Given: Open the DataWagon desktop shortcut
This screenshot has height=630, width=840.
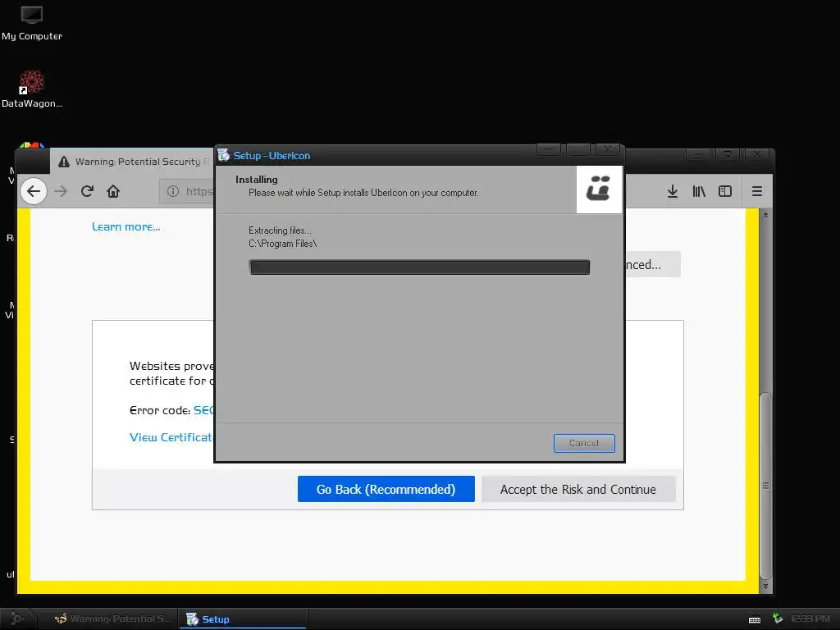Looking at the screenshot, I should point(32,89).
